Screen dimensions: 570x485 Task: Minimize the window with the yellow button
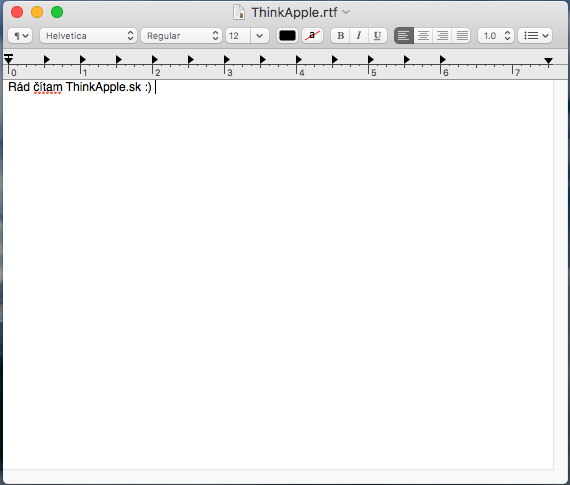pyautogui.click(x=37, y=12)
